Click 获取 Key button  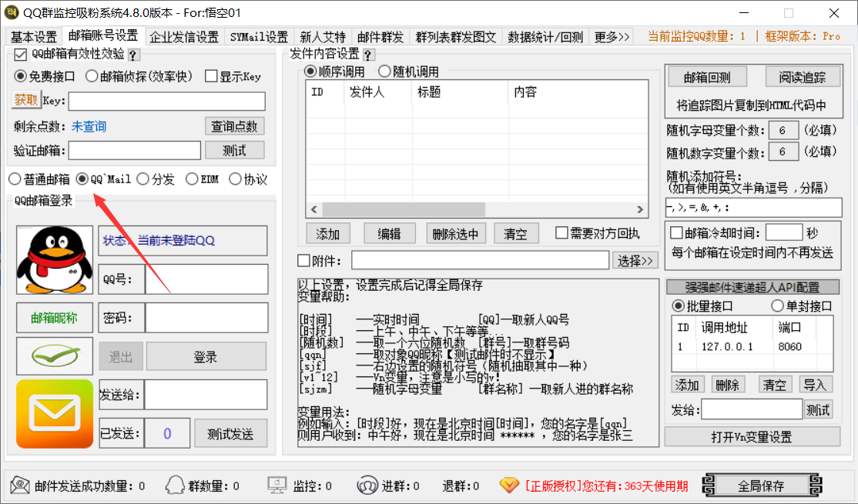click(25, 100)
